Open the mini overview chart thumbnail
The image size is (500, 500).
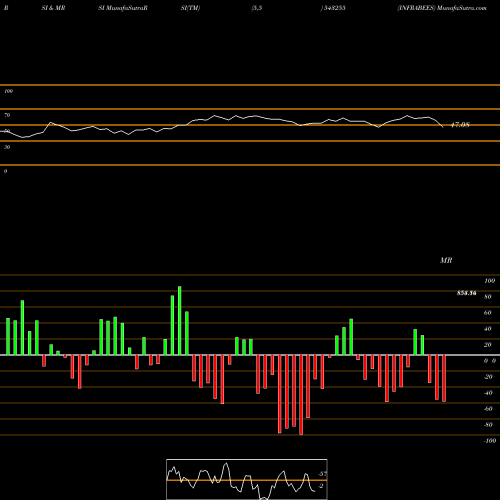tap(247, 479)
